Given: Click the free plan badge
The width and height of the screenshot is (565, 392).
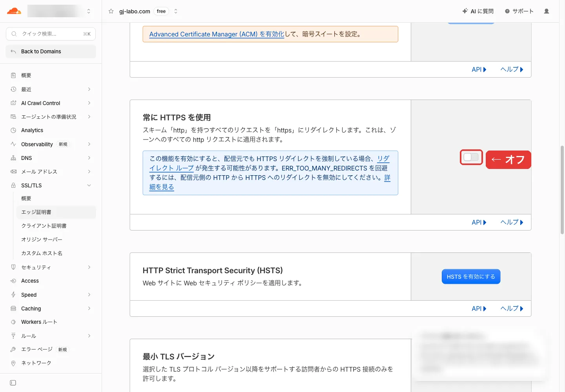Looking at the screenshot, I should pyautogui.click(x=161, y=11).
